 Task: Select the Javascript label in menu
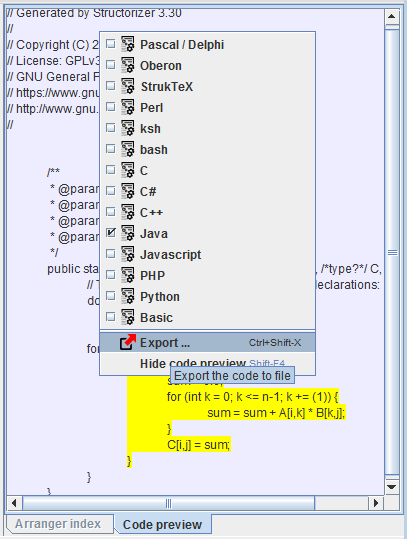(170, 255)
